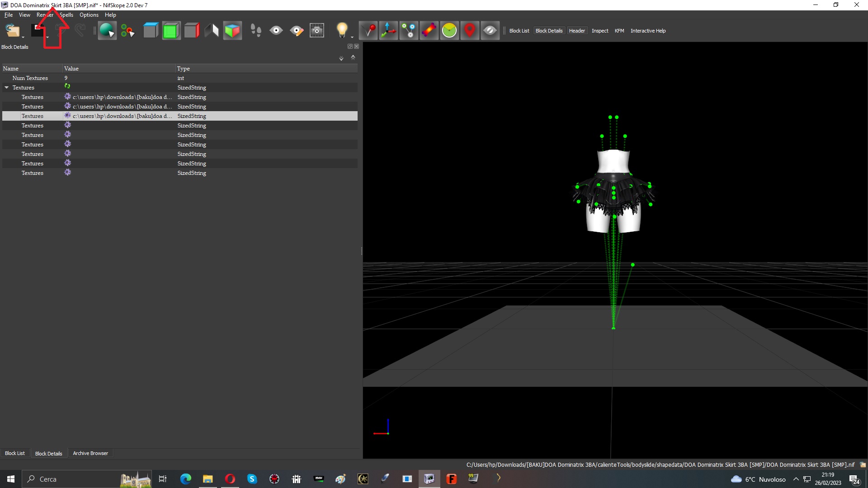Open the Options menu

(x=89, y=15)
